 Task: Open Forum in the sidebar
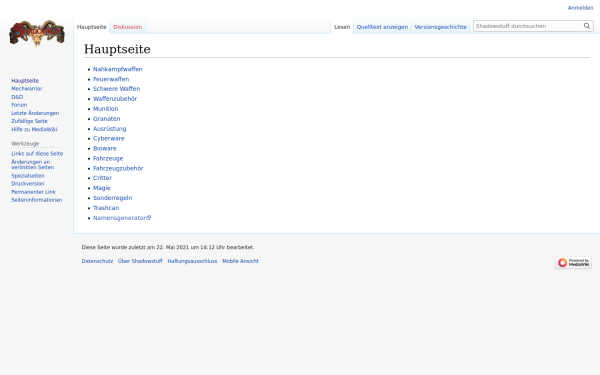(x=19, y=105)
